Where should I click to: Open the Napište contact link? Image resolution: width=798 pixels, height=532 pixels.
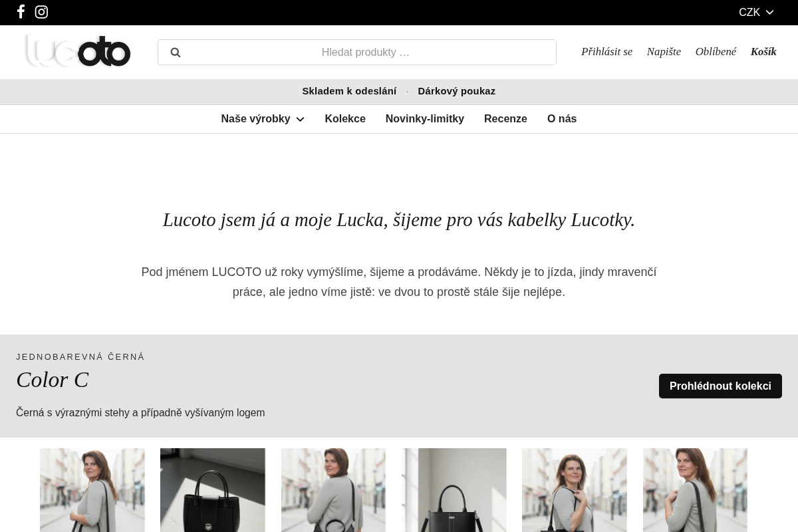664,52
